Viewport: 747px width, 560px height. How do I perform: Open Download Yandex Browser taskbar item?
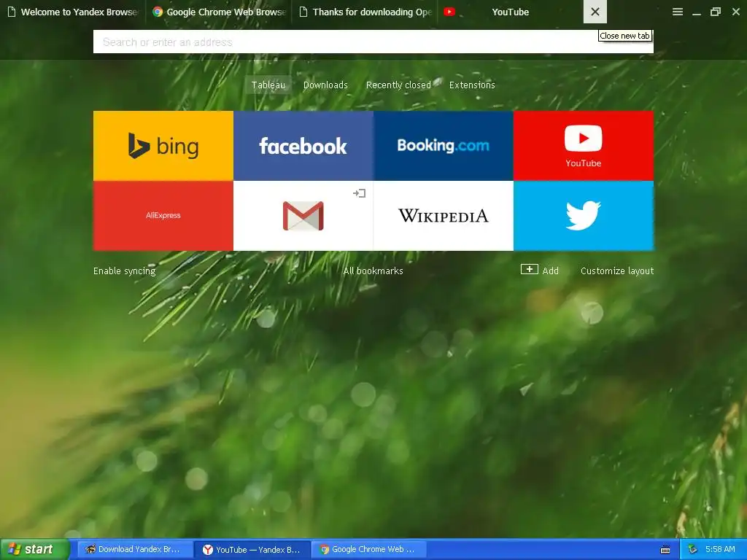[x=135, y=550]
